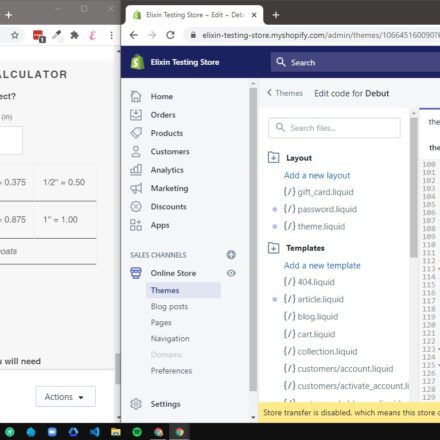Viewport: 440px width, 440px height.
Task: Click the Marketing megaphone icon
Action: coord(136,188)
